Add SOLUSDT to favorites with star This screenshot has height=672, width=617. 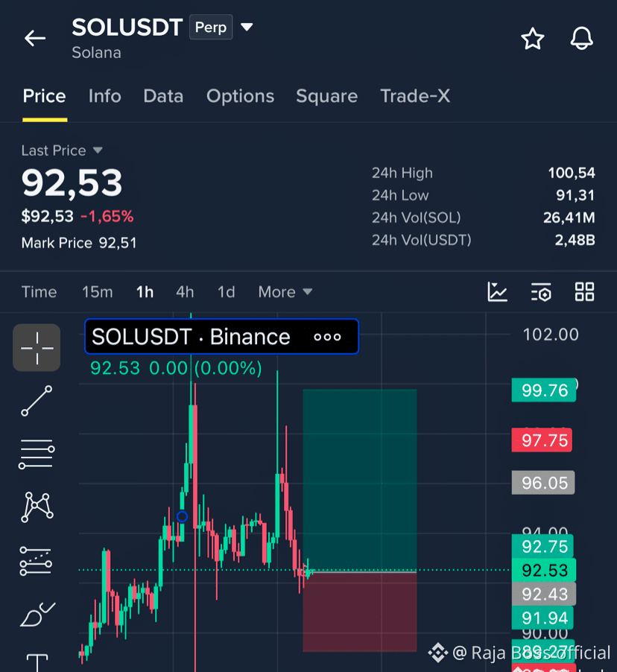tap(533, 39)
